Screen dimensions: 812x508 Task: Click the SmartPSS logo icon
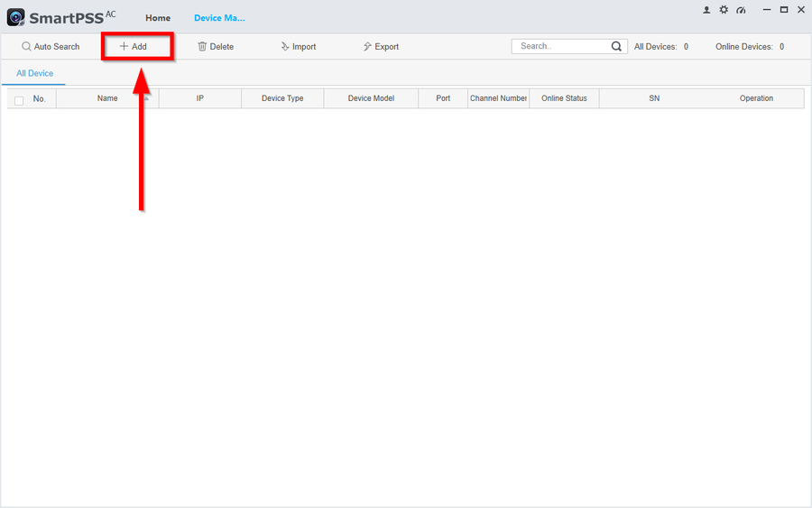pos(15,17)
